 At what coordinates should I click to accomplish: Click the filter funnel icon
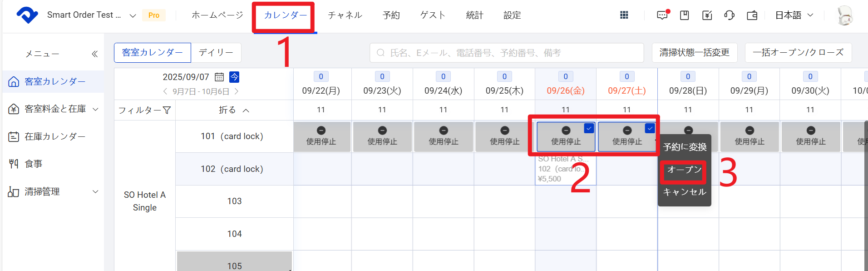(167, 110)
